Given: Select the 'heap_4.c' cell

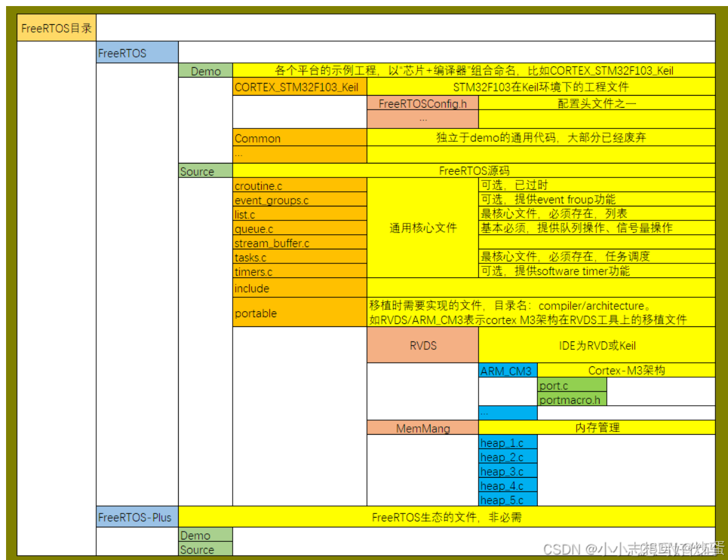Looking at the screenshot, I should (x=508, y=486).
